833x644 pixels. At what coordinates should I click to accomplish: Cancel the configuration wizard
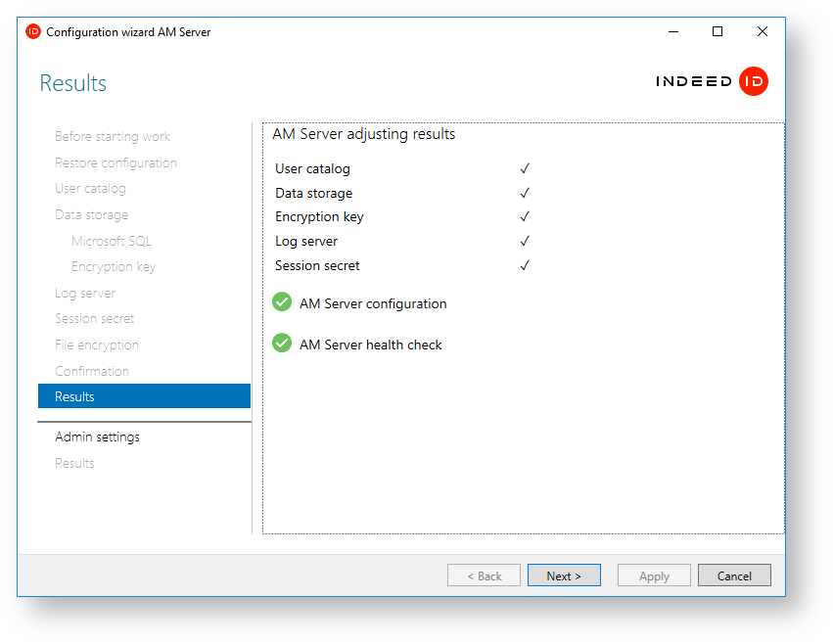click(x=733, y=575)
